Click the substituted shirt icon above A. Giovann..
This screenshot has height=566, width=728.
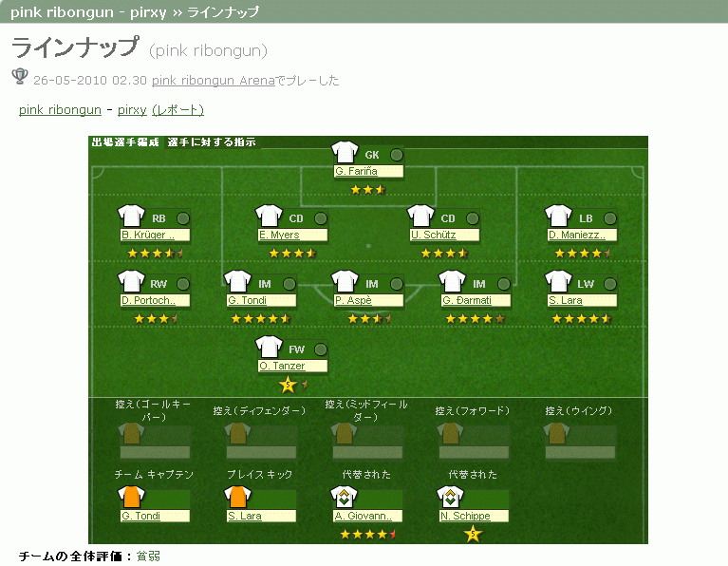345,497
